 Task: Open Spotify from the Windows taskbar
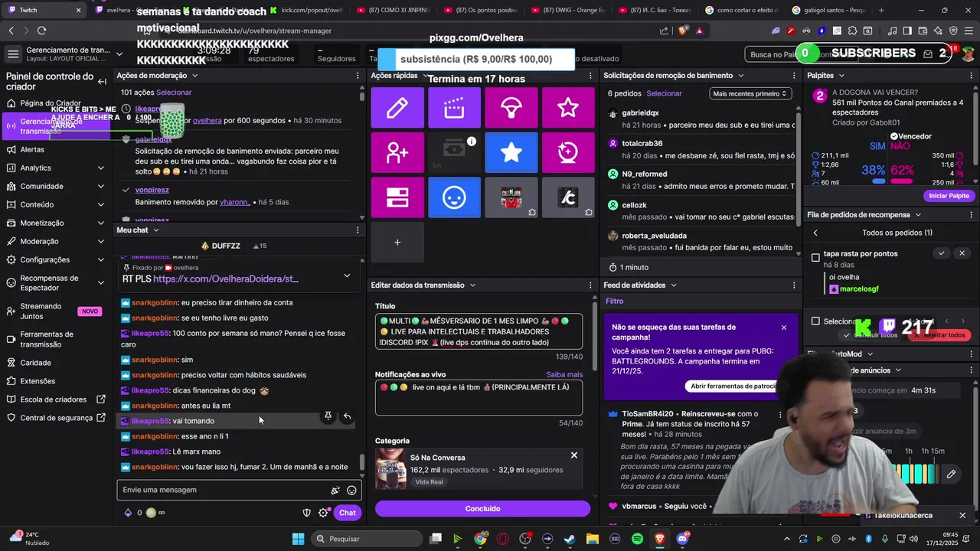coord(638,539)
